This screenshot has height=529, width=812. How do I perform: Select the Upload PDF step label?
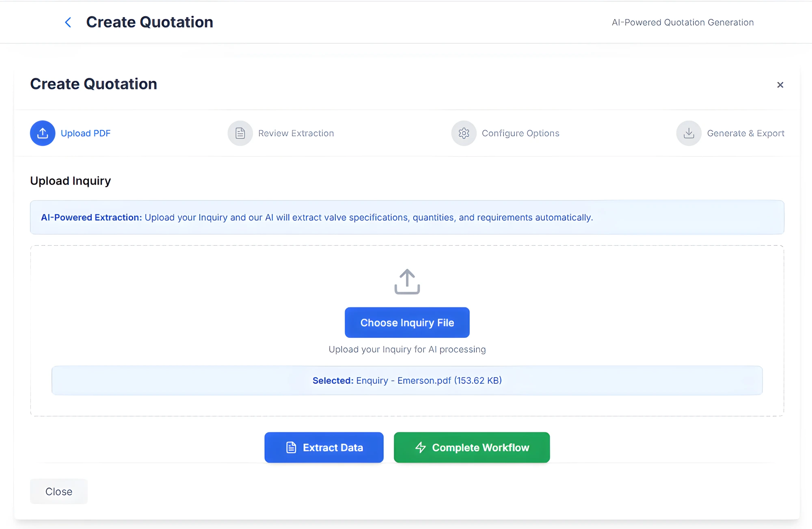86,133
